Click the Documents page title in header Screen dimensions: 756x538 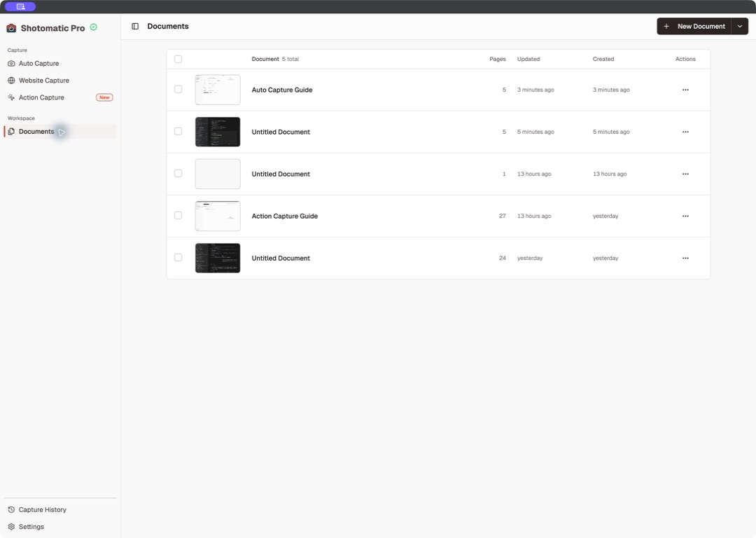pyautogui.click(x=168, y=26)
